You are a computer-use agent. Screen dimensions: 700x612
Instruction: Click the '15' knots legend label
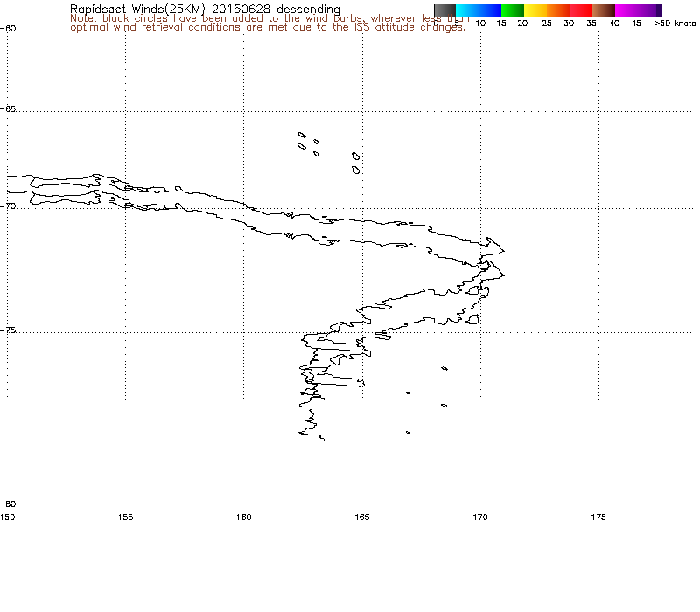(501, 24)
